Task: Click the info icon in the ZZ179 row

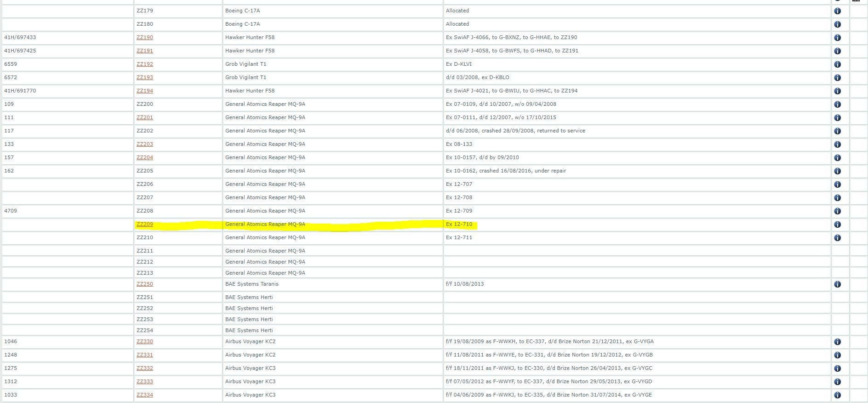Action: 837,11
